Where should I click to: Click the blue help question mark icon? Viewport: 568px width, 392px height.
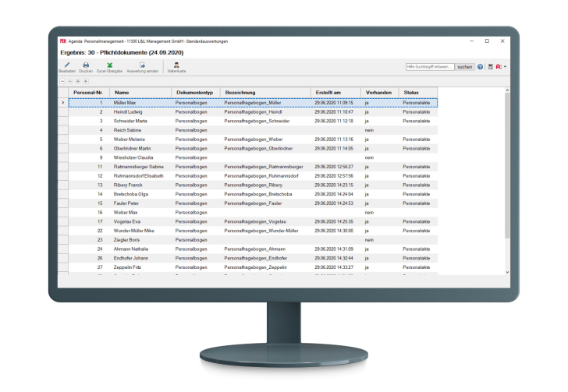click(x=481, y=67)
